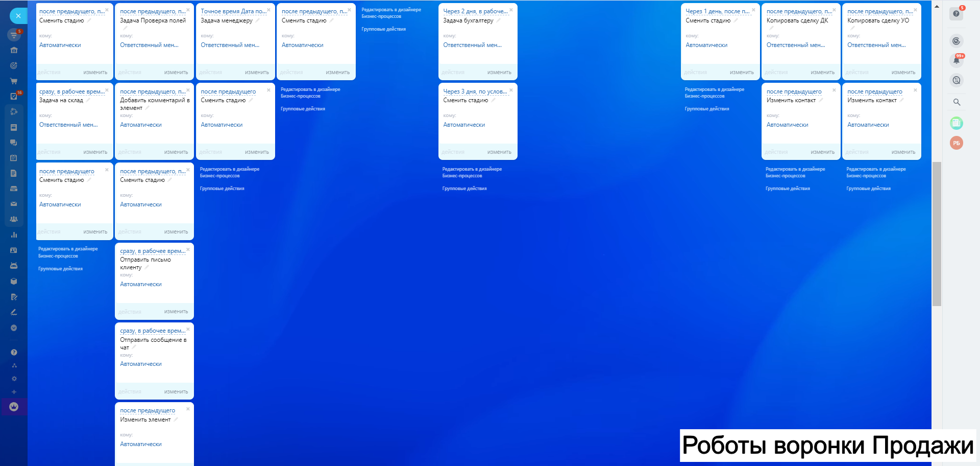Edit title of Задача бухгалтеру robot
This screenshot has height=466, width=980.
point(498,20)
